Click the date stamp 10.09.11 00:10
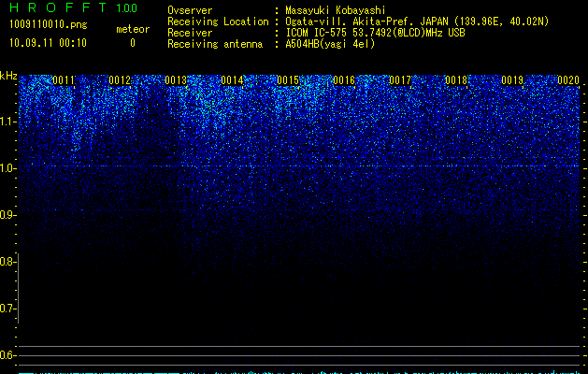588x374 pixels. pos(48,43)
